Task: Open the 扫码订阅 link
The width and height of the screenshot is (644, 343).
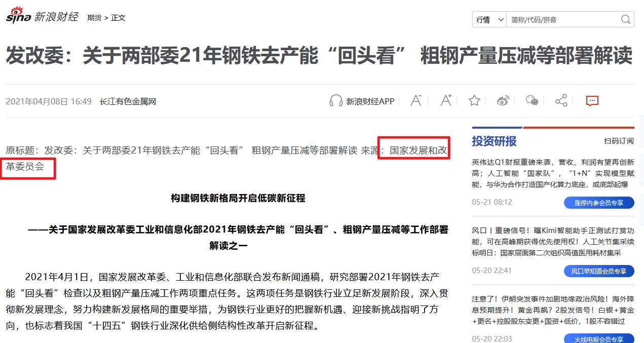Action: (x=618, y=141)
